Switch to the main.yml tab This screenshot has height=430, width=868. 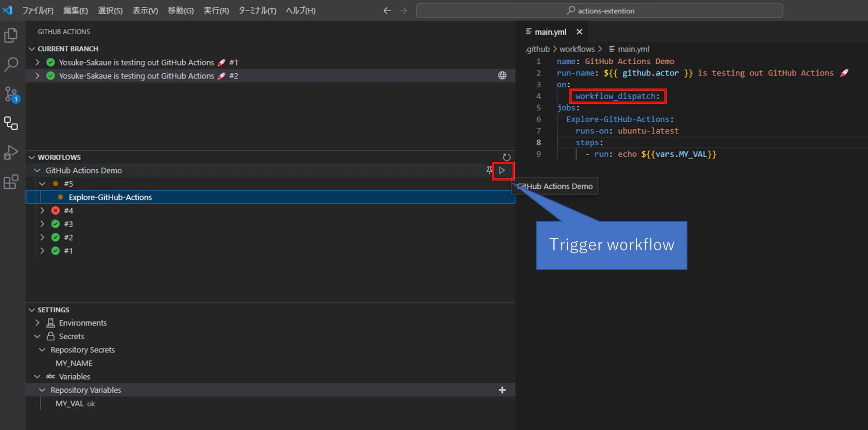550,32
